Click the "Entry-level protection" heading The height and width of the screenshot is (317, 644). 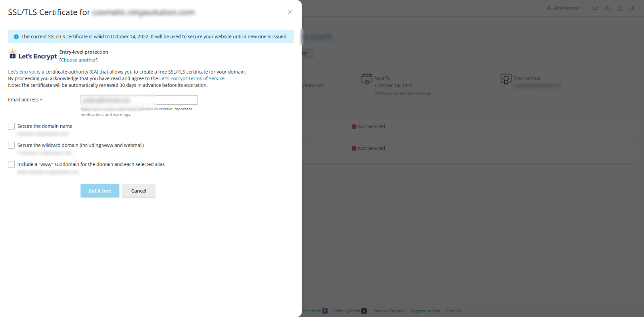click(x=84, y=52)
